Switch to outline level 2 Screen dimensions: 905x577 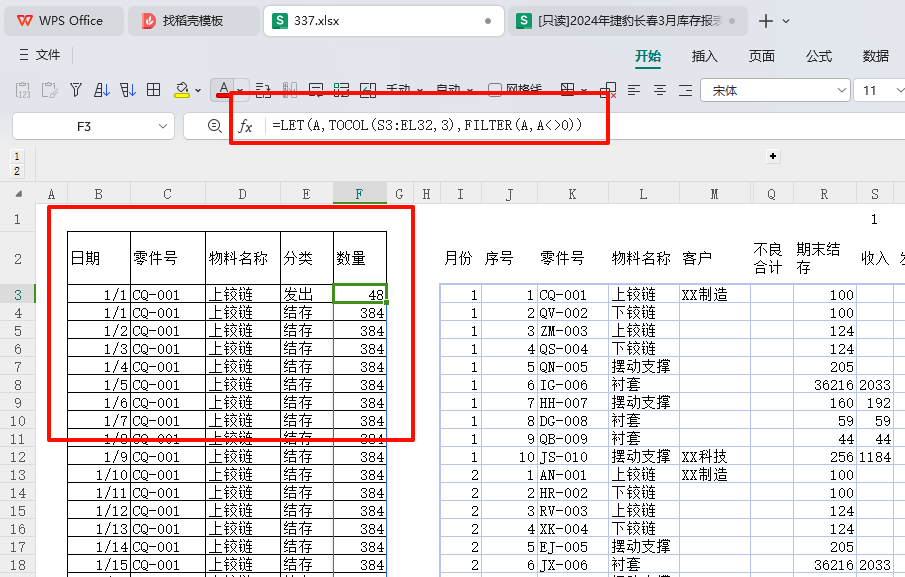tap(17, 171)
